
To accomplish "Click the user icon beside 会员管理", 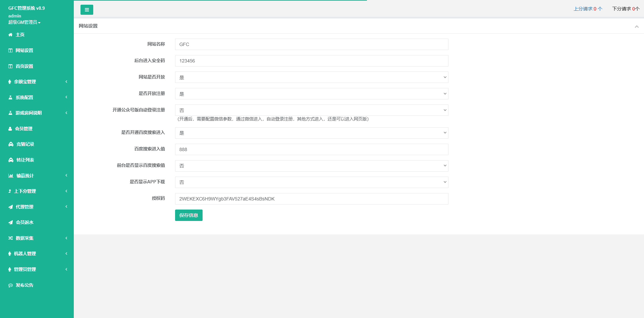I will pos(10,129).
